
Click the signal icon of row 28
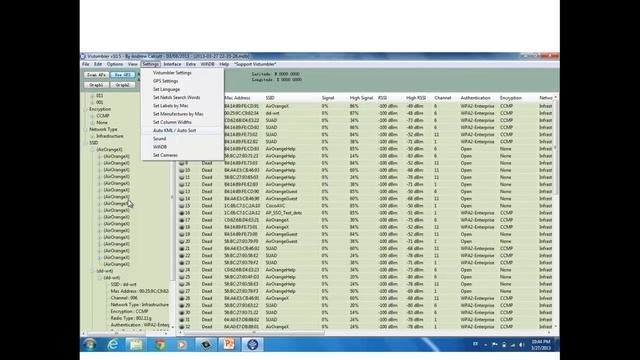coord(182,298)
